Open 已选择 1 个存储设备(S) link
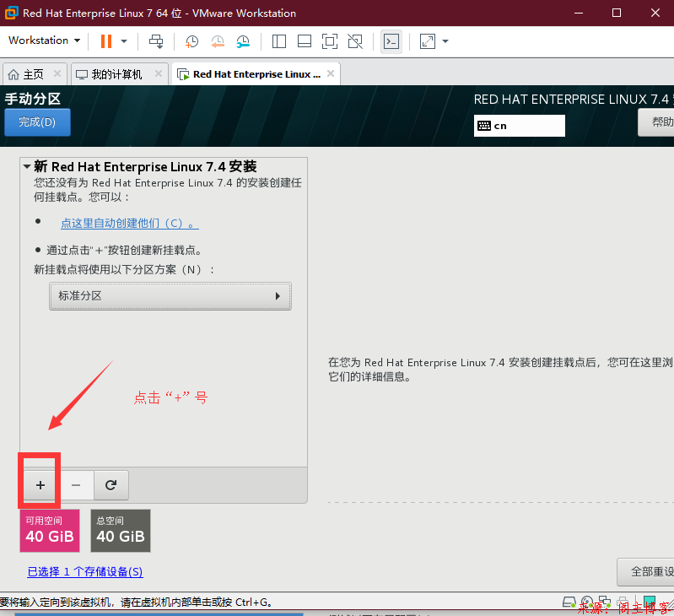 85,572
